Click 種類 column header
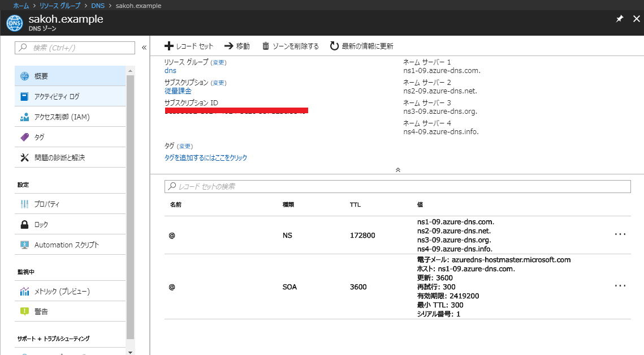 (288, 204)
